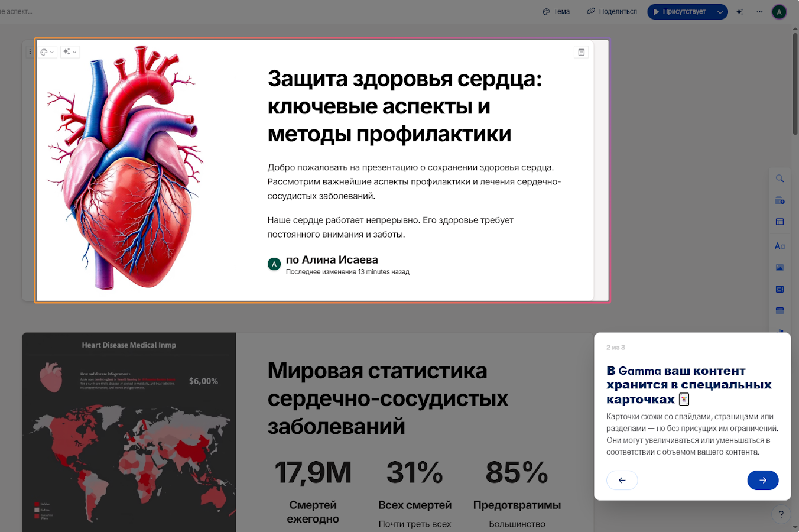Open the Присутствует mode dropdown chevron
Image resolution: width=799 pixels, height=532 pixels.
[719, 11]
